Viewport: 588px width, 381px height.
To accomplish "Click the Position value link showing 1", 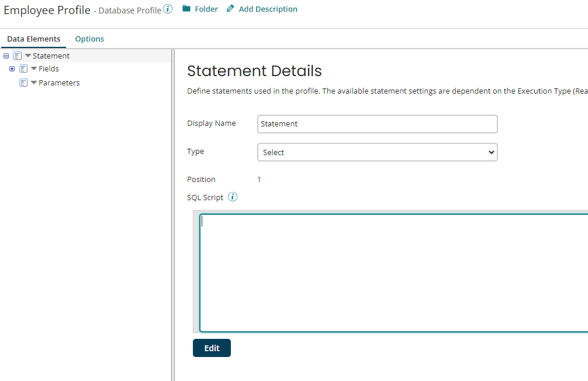I will tap(259, 179).
